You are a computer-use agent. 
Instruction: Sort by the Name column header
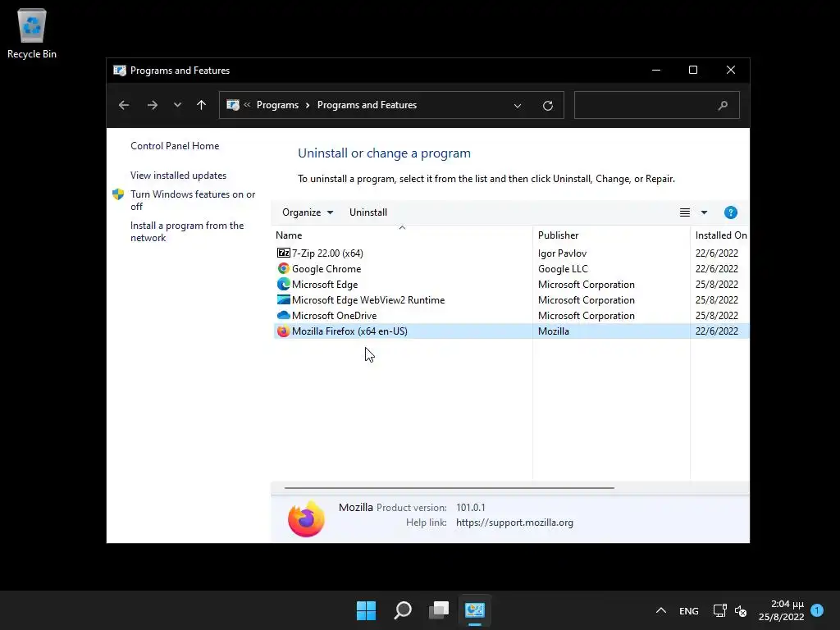tap(402, 235)
